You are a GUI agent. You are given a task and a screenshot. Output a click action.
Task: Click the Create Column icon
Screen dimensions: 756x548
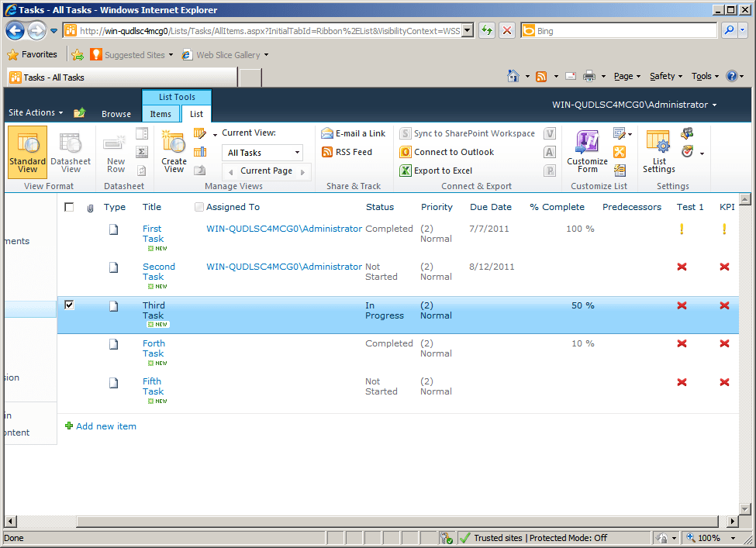coord(199,152)
